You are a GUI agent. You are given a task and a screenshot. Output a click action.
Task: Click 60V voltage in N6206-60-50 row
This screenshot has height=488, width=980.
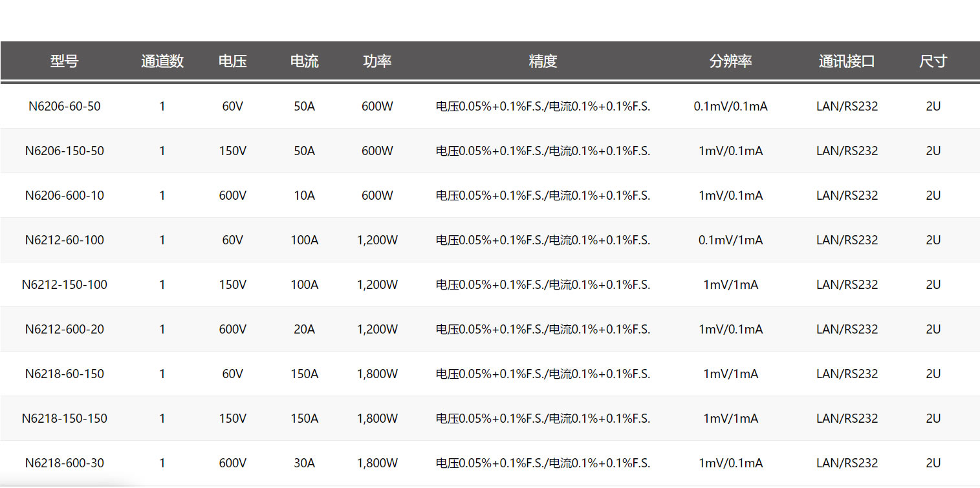point(233,106)
